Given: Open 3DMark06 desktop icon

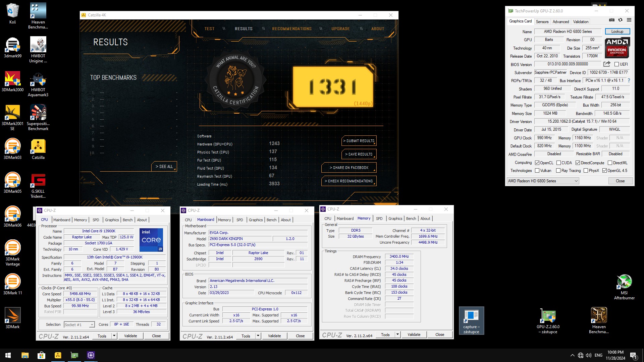Looking at the screenshot, I should click(x=12, y=216).
